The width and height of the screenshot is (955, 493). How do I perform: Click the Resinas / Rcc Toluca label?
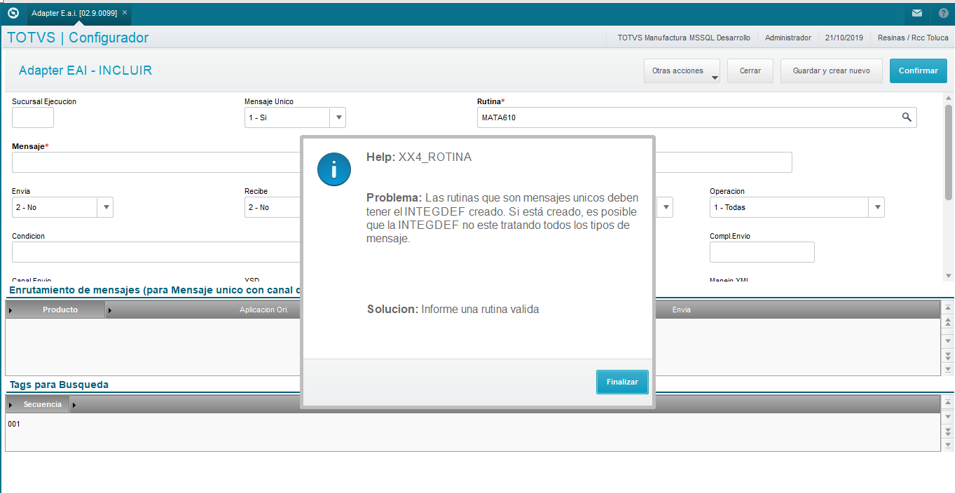(912, 38)
